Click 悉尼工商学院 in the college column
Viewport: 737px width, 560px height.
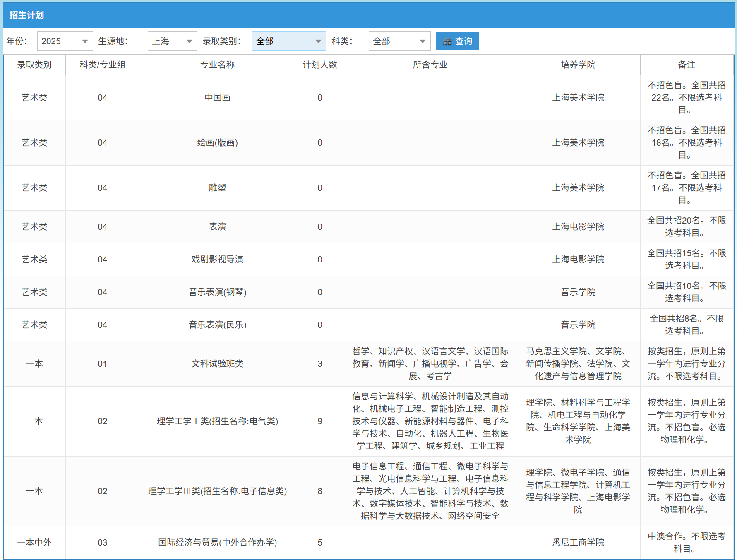coord(578,543)
